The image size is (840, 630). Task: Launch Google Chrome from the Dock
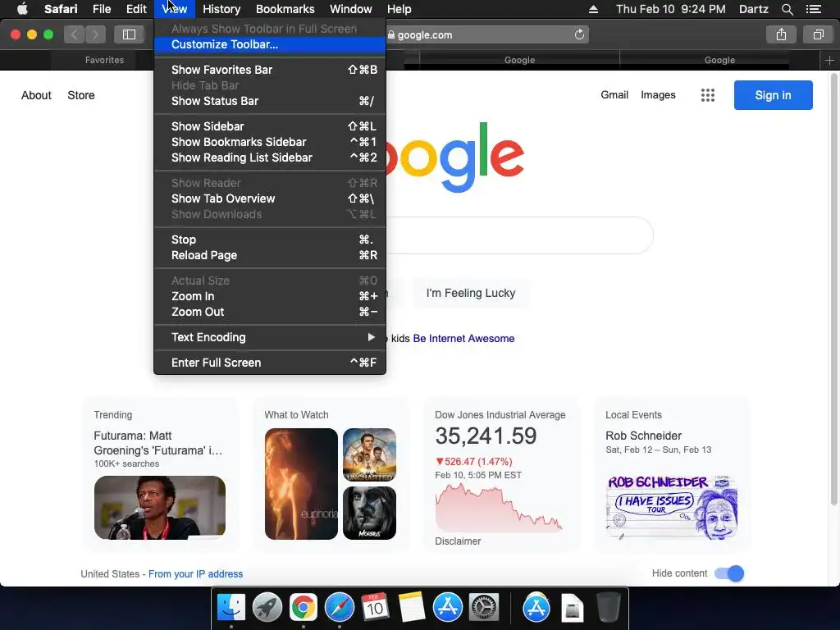point(304,608)
